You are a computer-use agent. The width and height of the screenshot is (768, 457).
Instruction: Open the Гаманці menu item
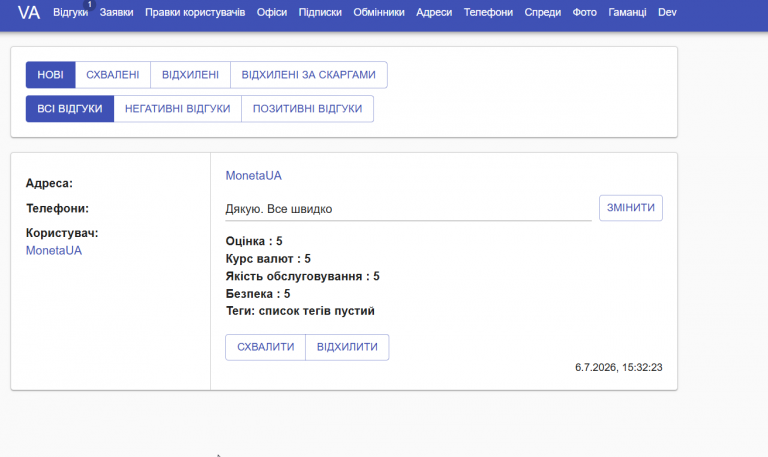627,12
